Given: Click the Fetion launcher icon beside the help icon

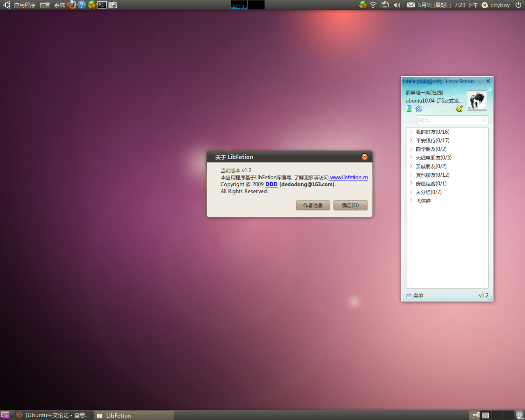Looking at the screenshot, I should [x=92, y=5].
